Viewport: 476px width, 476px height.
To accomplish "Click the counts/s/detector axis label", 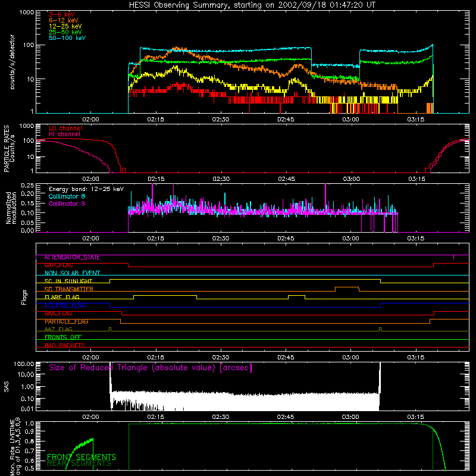I will pyautogui.click(x=12, y=62).
